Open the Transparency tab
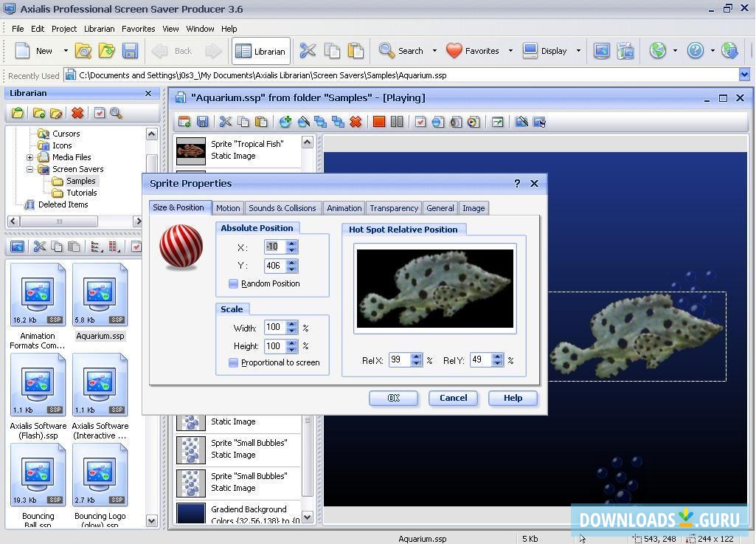The image size is (756, 544). (x=393, y=207)
